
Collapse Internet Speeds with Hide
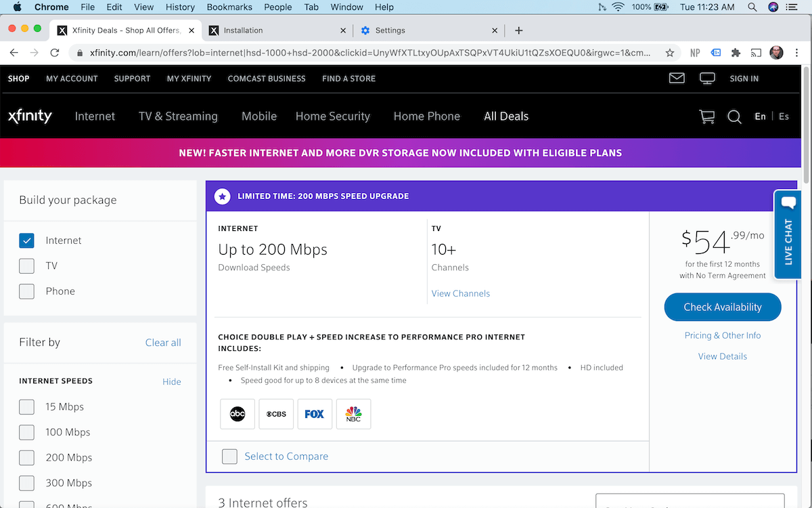tap(172, 381)
